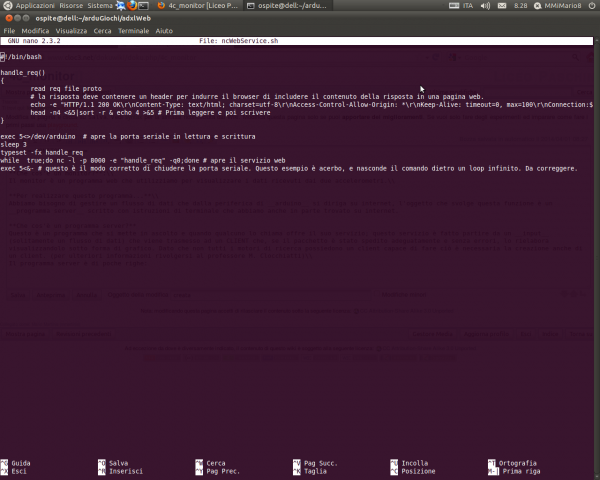Open the ITA keyboard layout indicator
The image size is (600, 480).
[461, 5]
